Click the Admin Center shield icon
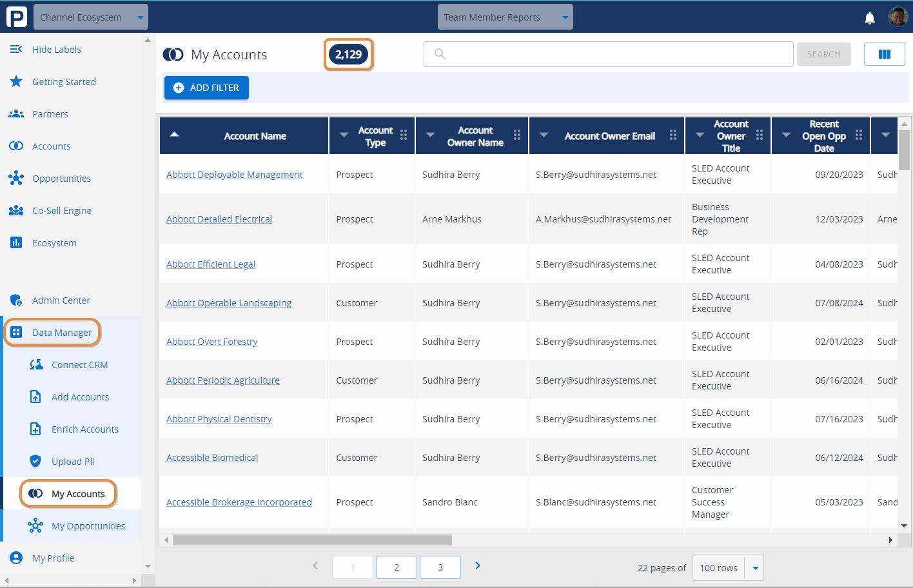 pyautogui.click(x=16, y=300)
